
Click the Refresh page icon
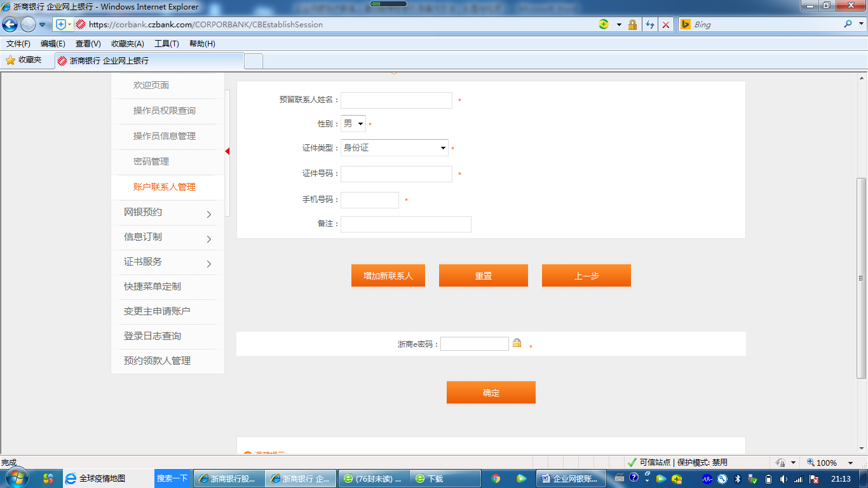point(650,24)
